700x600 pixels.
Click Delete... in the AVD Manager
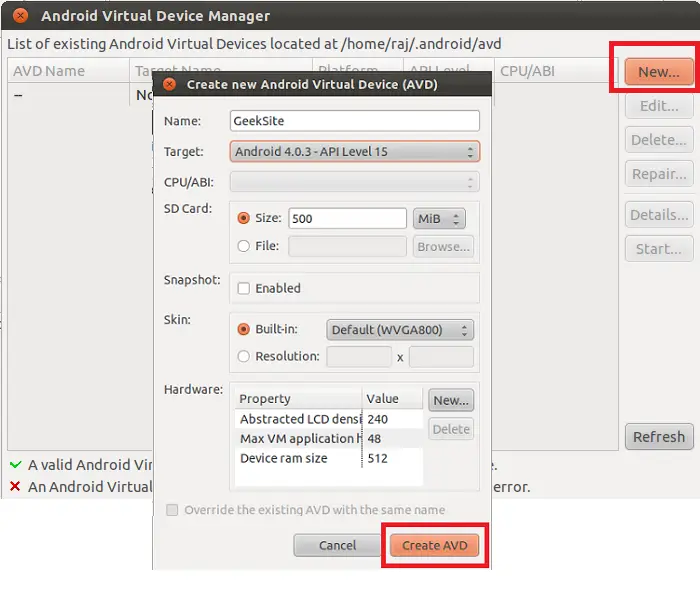click(x=659, y=140)
